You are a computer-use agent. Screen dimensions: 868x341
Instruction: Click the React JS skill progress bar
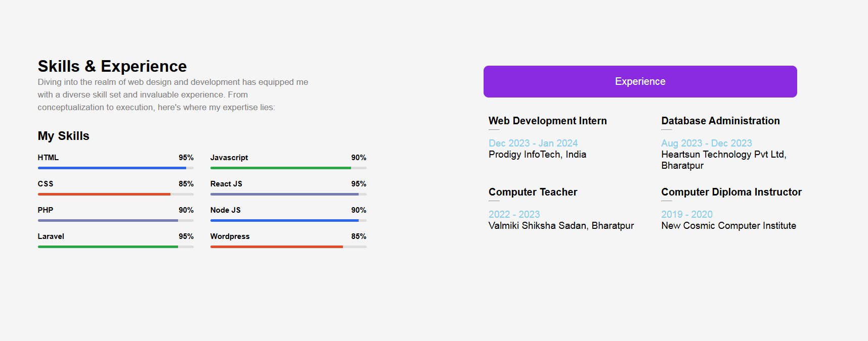pyautogui.click(x=288, y=194)
